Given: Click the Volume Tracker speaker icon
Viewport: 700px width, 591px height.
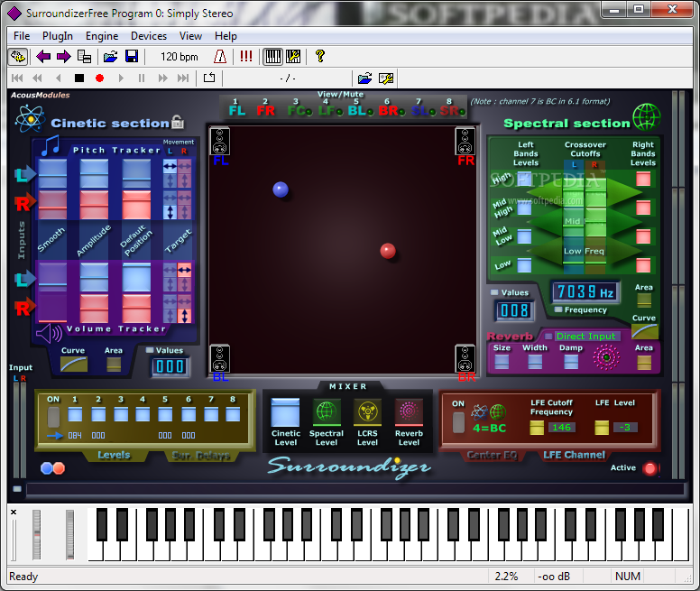Looking at the screenshot, I should 49,334.
